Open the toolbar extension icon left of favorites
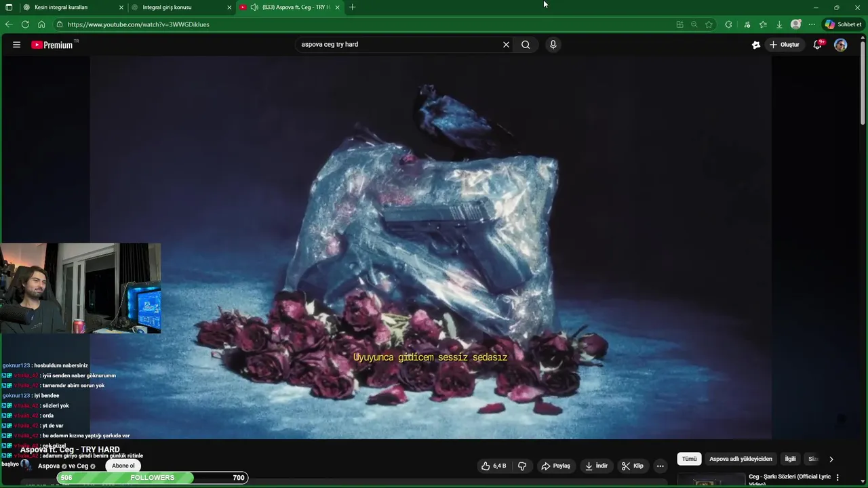The width and height of the screenshot is (868, 488). pyautogui.click(x=747, y=24)
